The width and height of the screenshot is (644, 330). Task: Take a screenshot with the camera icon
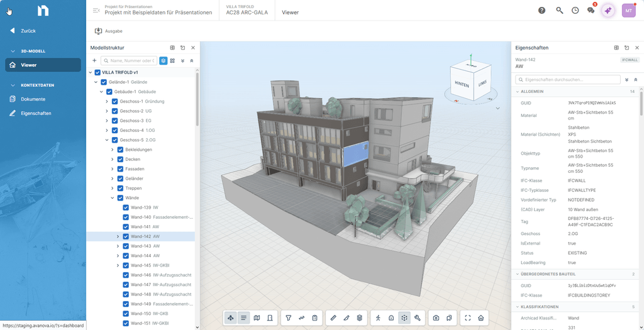pyautogui.click(x=436, y=317)
